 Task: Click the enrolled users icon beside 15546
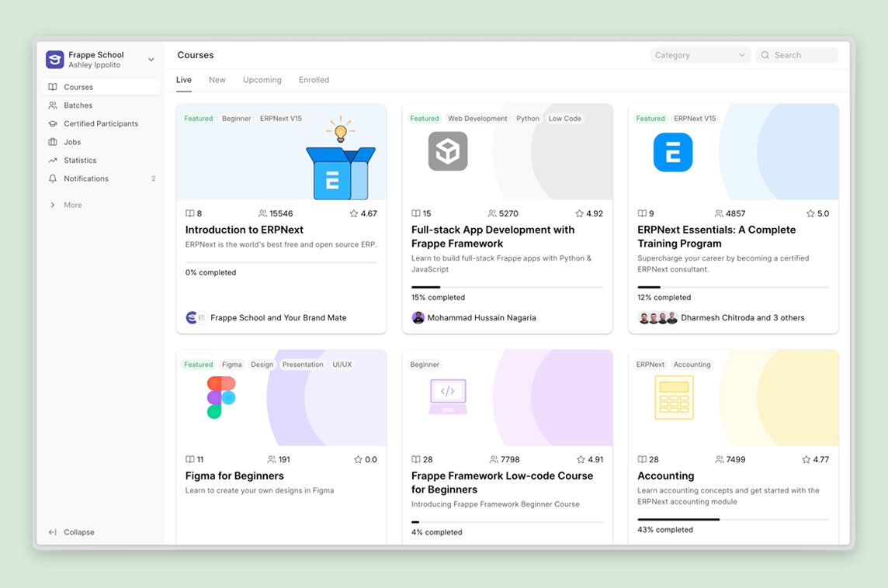point(263,213)
